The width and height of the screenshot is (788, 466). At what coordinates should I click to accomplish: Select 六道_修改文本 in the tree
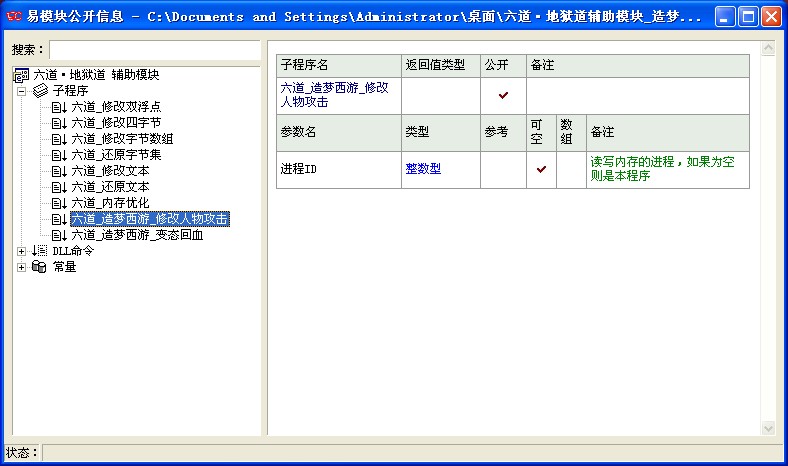click(110, 171)
